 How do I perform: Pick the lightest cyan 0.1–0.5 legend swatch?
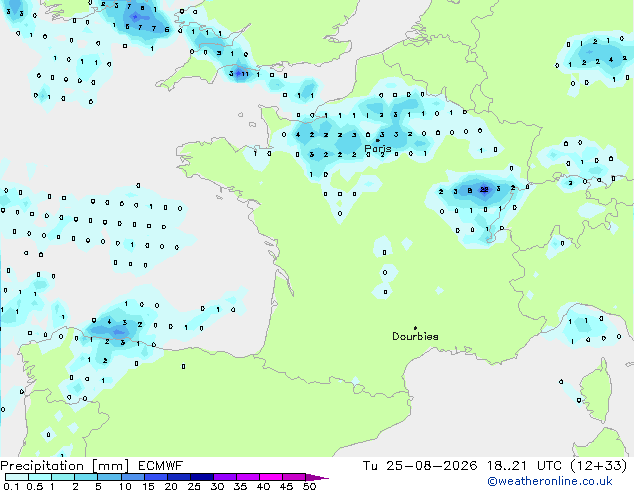pos(17,477)
